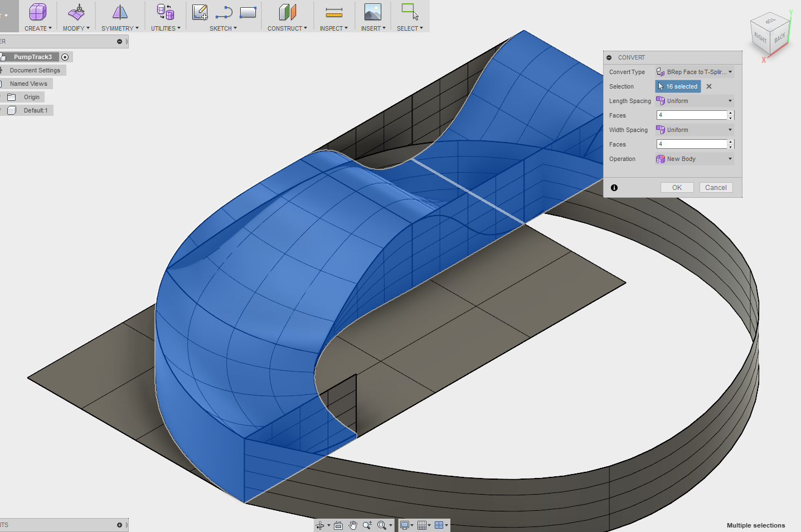The width and height of the screenshot is (801, 532).
Task: Collapse the browser panel with minus button
Action: [119, 41]
